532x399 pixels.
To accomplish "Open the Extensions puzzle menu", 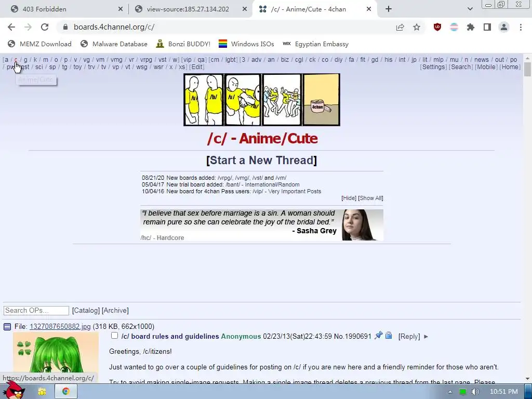I will pos(471,27).
